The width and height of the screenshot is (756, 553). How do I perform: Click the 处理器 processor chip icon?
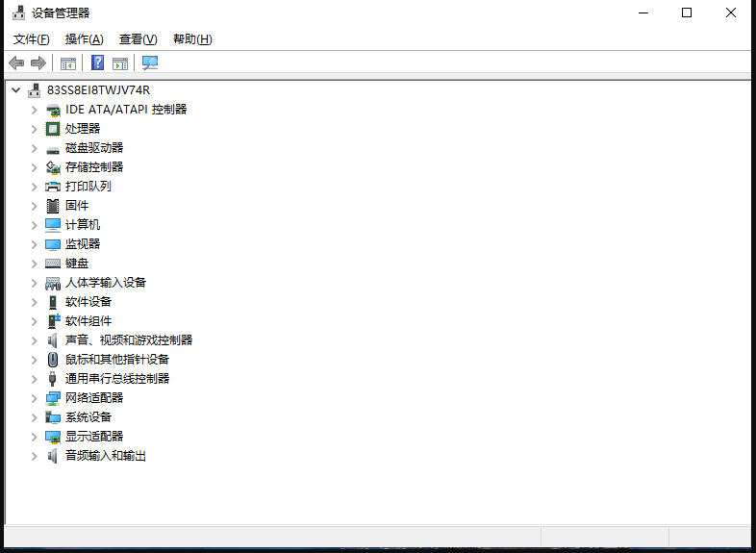click(x=53, y=129)
